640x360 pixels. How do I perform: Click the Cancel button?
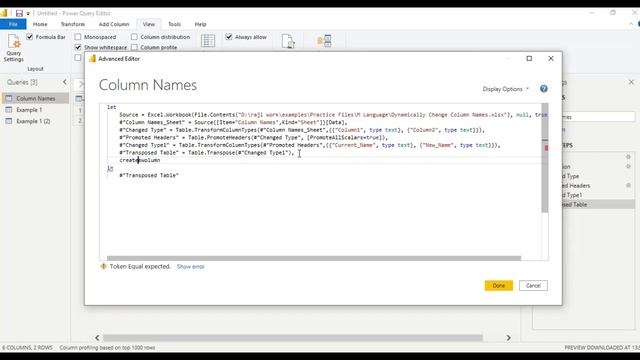point(533,286)
